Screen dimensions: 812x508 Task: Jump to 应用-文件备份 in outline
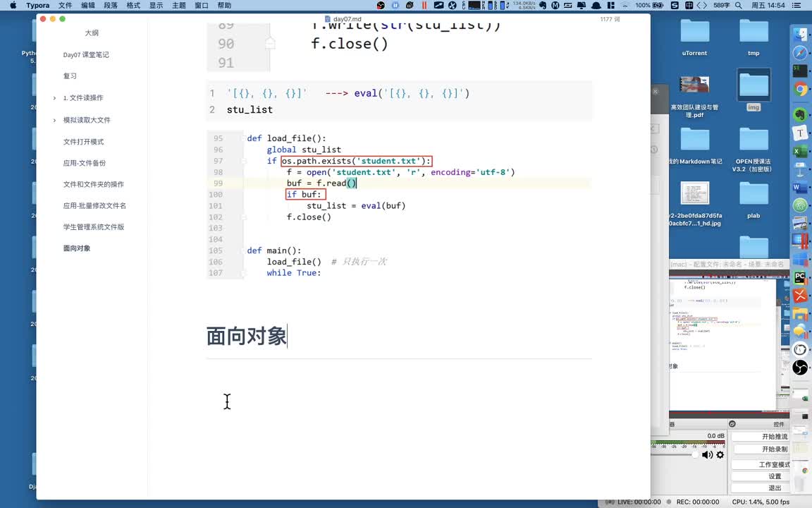click(x=85, y=163)
